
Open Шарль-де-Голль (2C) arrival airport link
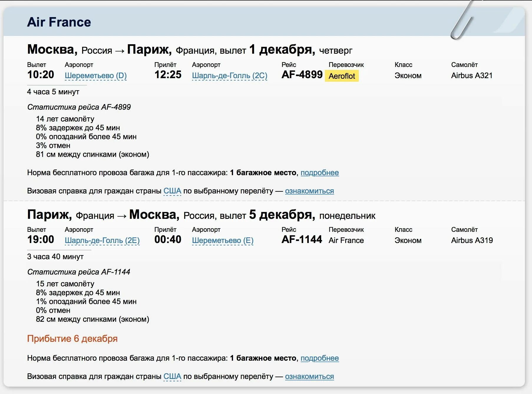[230, 76]
